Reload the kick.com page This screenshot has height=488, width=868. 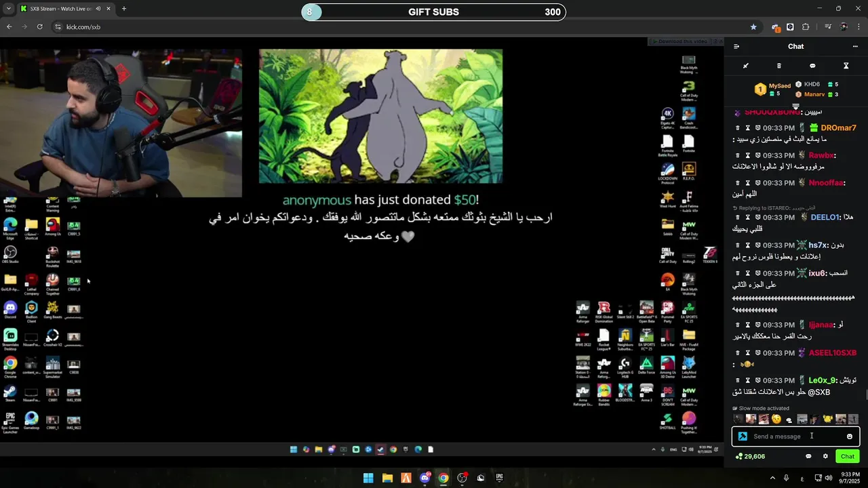[x=40, y=27]
